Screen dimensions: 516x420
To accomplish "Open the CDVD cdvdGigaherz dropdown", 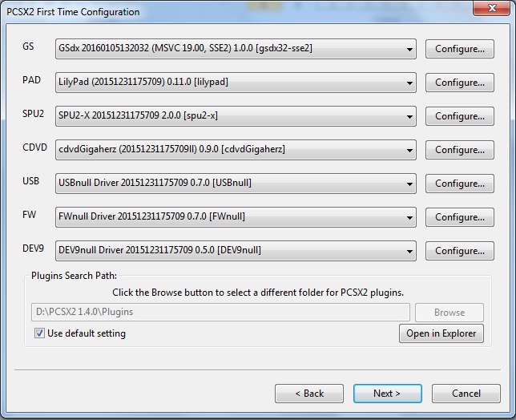I will [236, 150].
